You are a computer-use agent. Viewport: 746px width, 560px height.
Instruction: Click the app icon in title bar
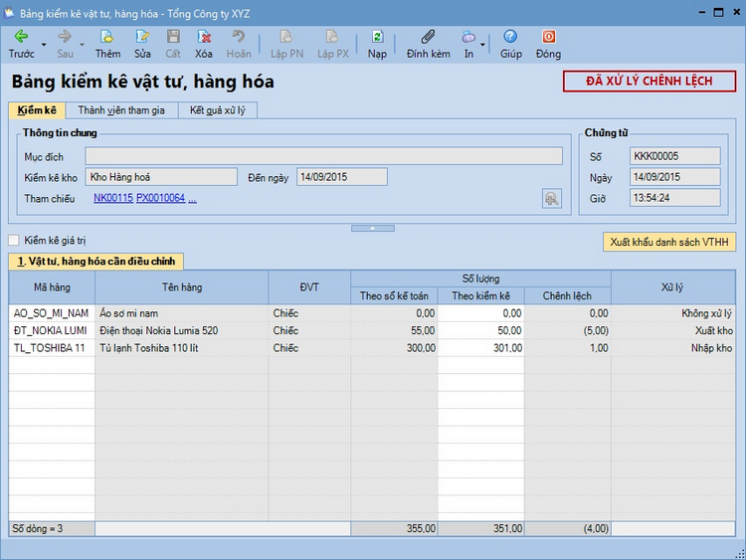pyautogui.click(x=9, y=13)
